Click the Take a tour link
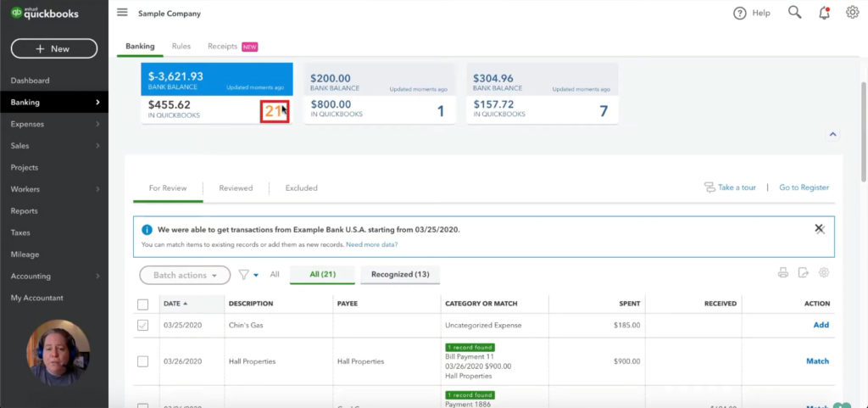This screenshot has width=868, height=408. 737,187
